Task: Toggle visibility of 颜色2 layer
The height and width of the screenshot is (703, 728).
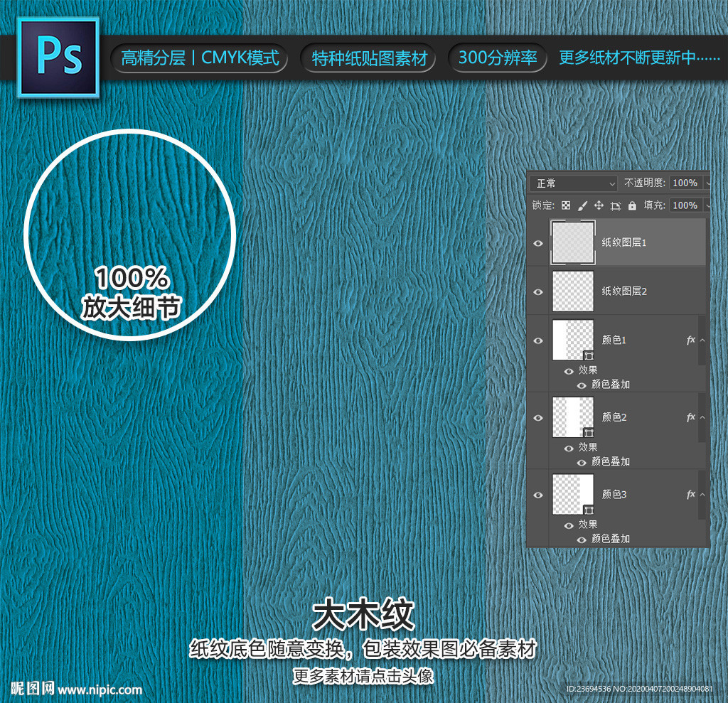Action: 538,417
